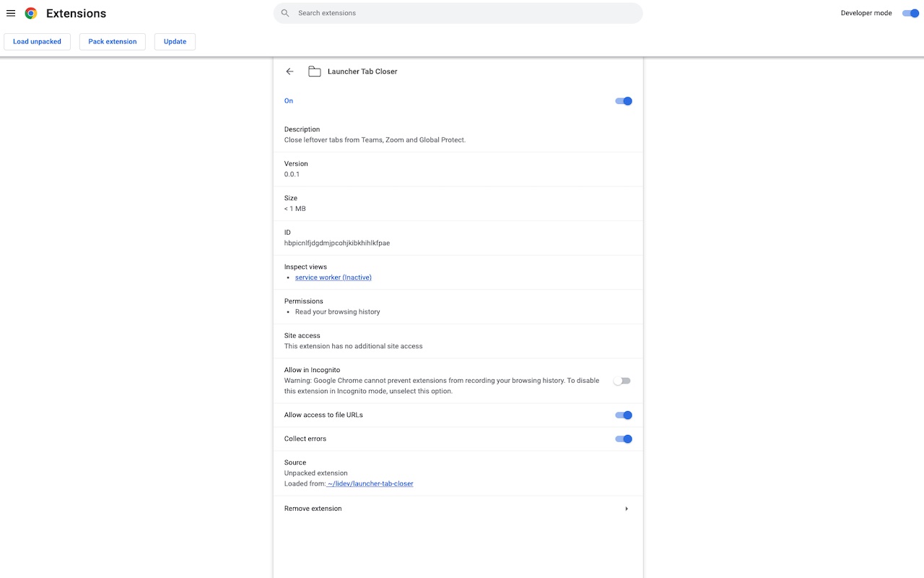
Task: Click the Launcher Tab Closer folder icon
Action: pyautogui.click(x=315, y=72)
